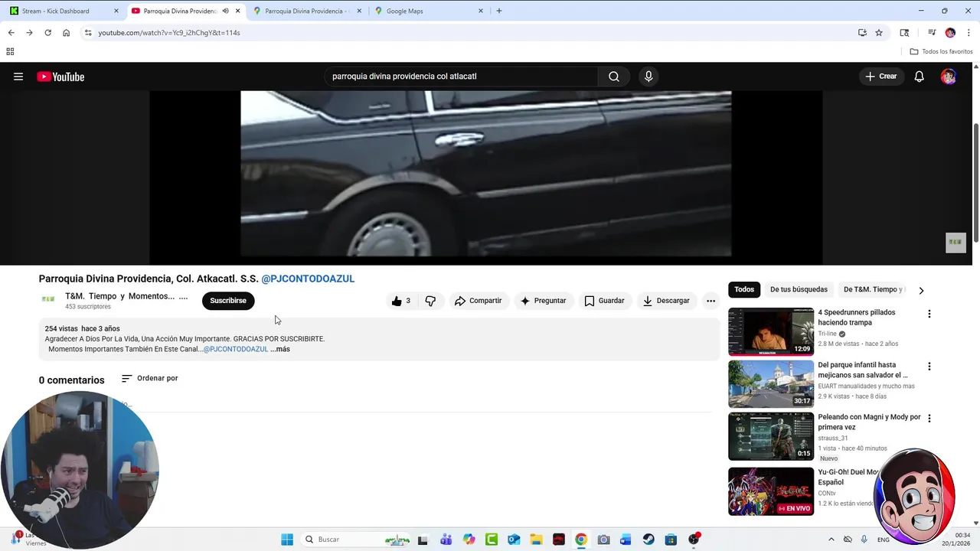Open the Ordenar por comments sort menu

coord(149,378)
